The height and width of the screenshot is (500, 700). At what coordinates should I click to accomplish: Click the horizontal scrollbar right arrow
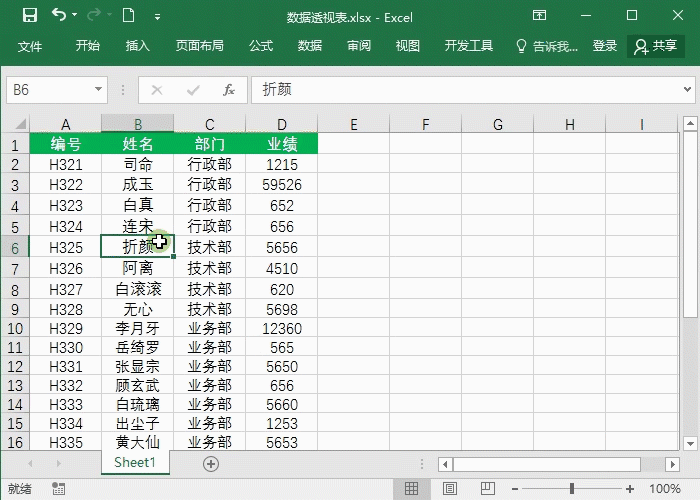pyautogui.click(x=672, y=464)
